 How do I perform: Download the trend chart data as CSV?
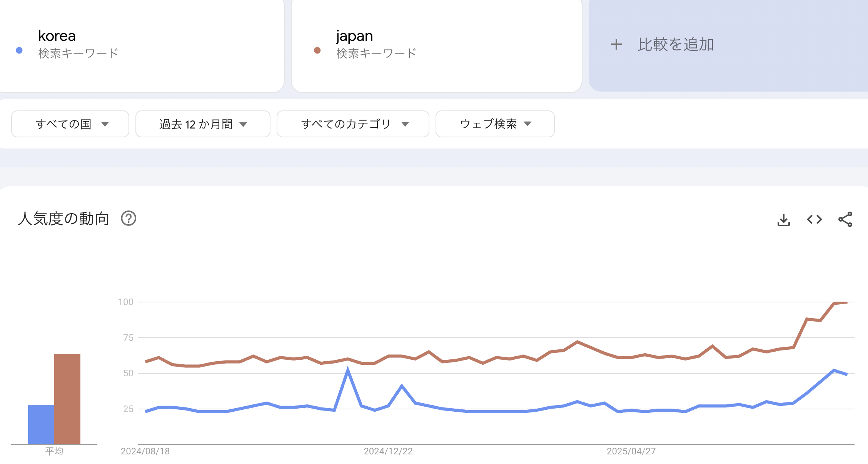(x=783, y=220)
